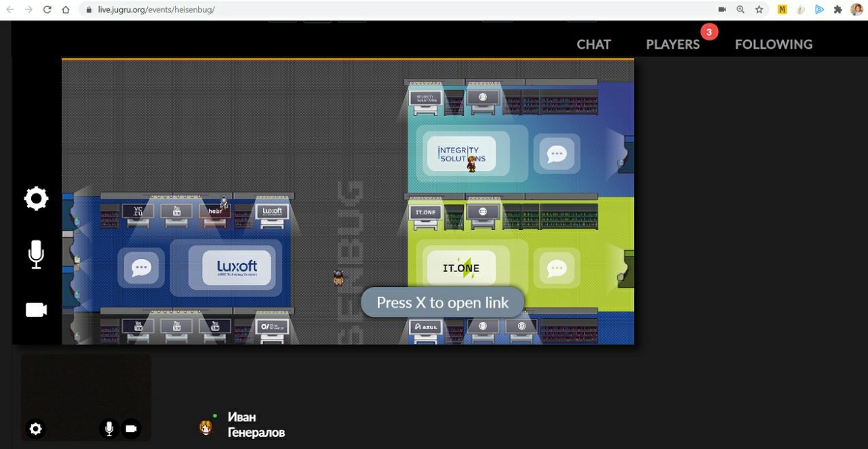This screenshot has width=868, height=449.
Task: Click the vc.ru screen in the Luxoft booth
Action: pos(138,212)
